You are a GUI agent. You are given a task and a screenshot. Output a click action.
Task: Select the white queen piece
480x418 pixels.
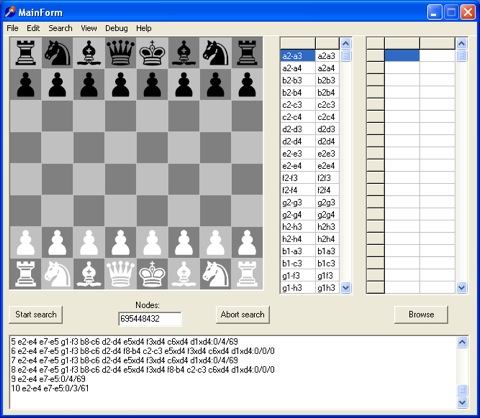click(x=120, y=274)
